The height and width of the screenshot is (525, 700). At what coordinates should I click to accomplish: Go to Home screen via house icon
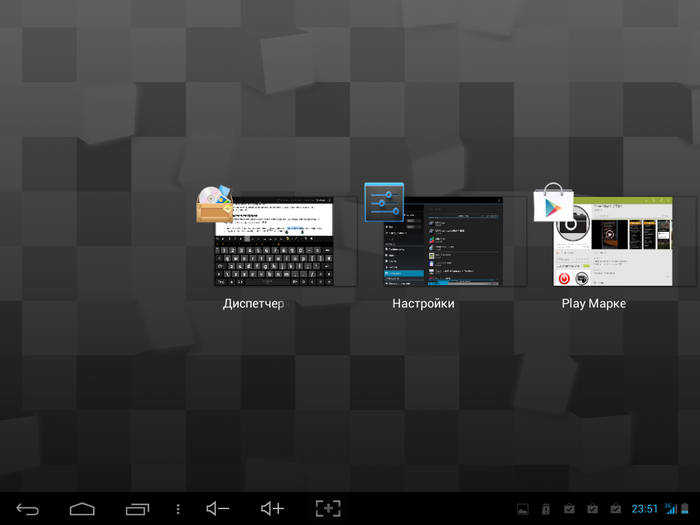[82, 509]
